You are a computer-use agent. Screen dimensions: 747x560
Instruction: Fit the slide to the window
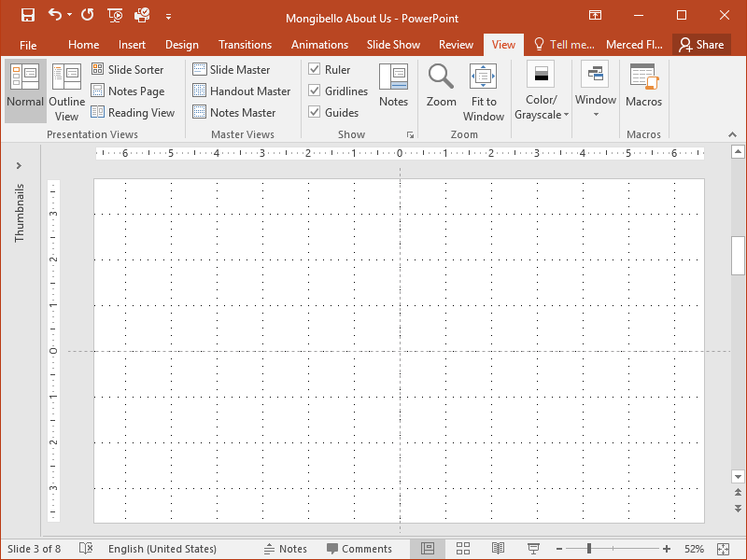click(483, 90)
